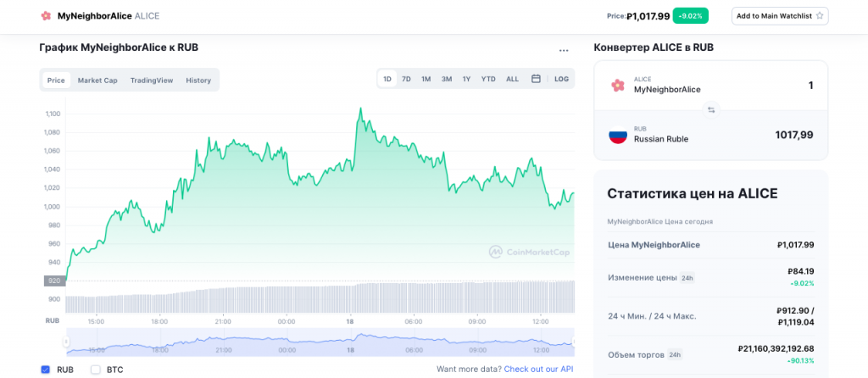Click the swap currencies arrows icon
Image resolution: width=868 pixels, height=378 pixels.
(711, 109)
